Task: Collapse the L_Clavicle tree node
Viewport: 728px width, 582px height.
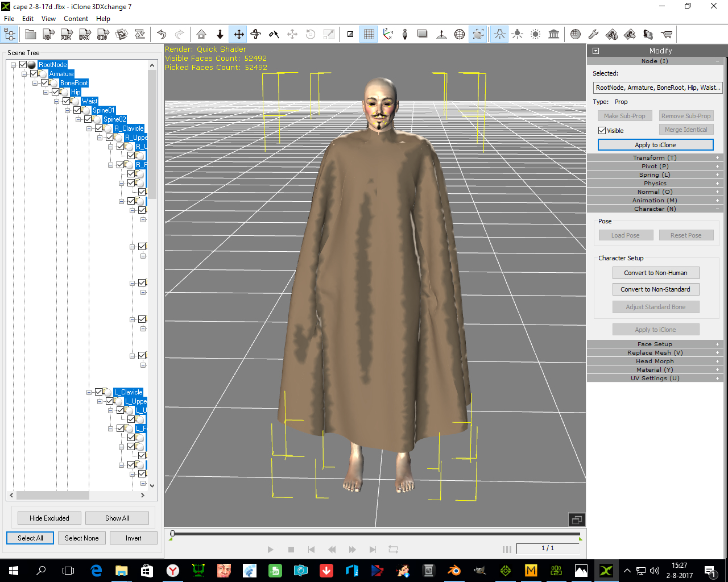Action: pyautogui.click(x=89, y=392)
